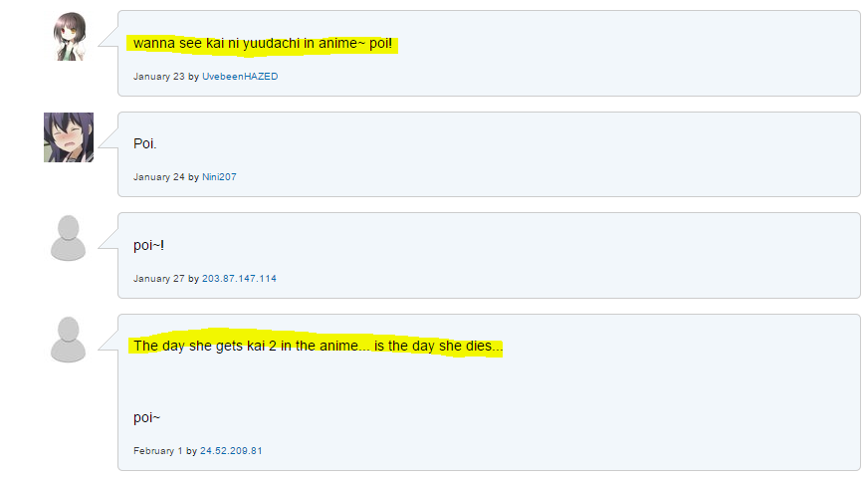Open contributions for IP 203.87.147.114
The width and height of the screenshot is (868, 478).
239,279
